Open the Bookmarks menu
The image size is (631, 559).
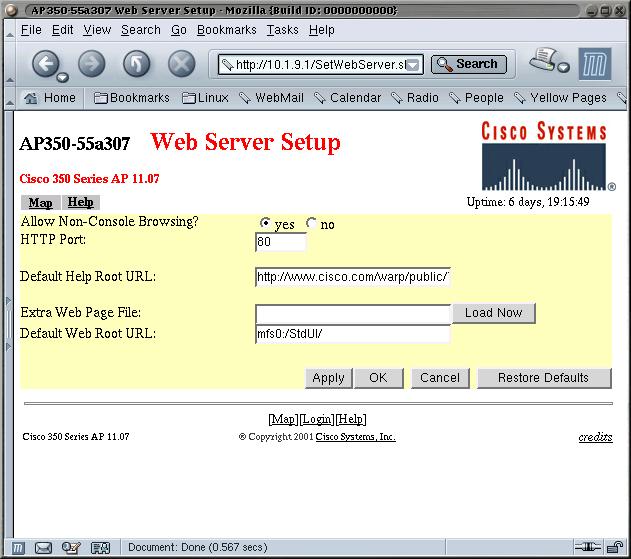point(227,30)
